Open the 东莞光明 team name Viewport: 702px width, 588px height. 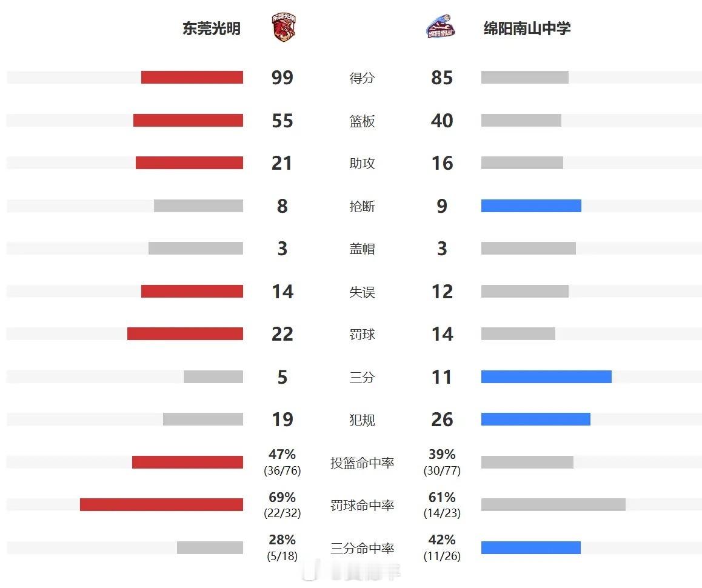point(212,28)
